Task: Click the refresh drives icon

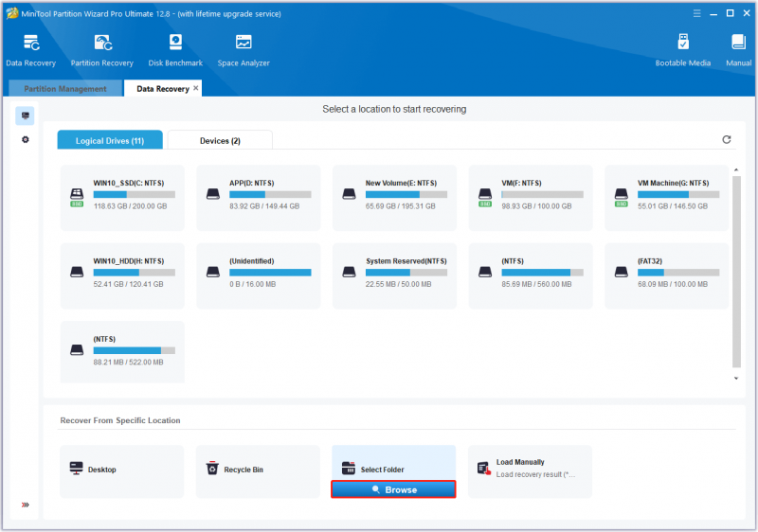Action: (x=726, y=139)
